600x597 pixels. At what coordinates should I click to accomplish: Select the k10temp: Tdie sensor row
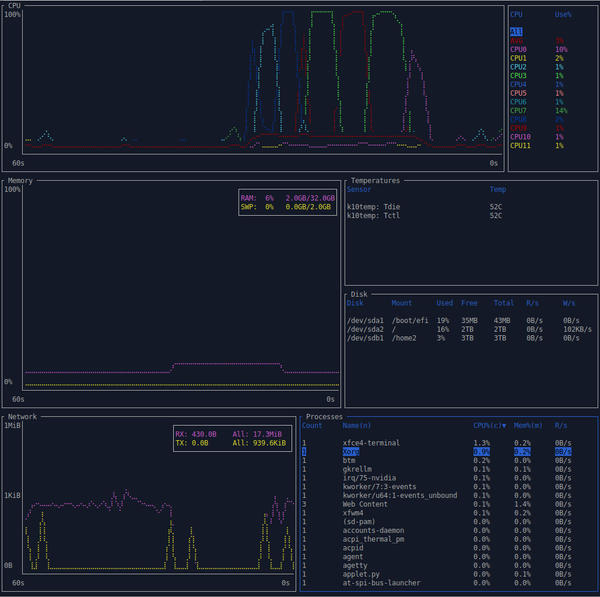(424, 207)
